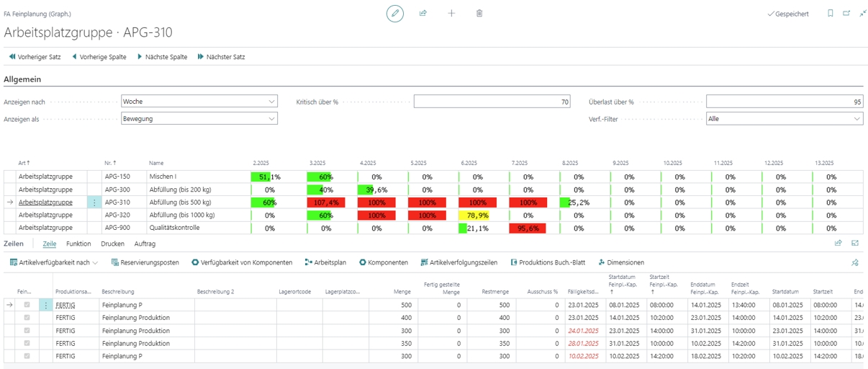Open the Dimensionen action

coord(621,262)
